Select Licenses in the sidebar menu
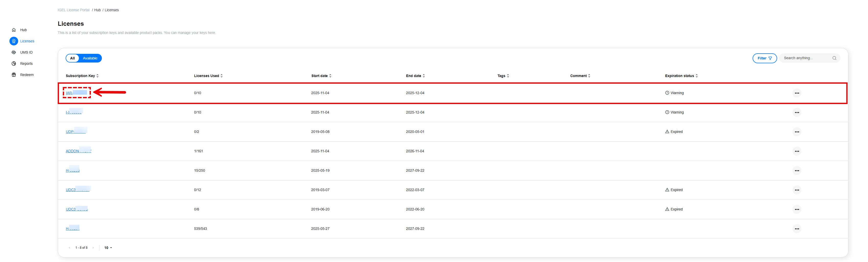Image resolution: width=868 pixels, height=262 pixels. click(x=27, y=41)
